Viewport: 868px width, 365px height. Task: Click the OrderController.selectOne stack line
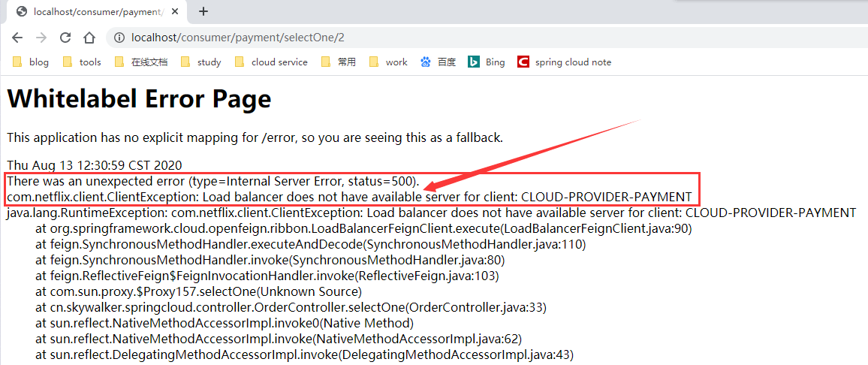(291, 307)
